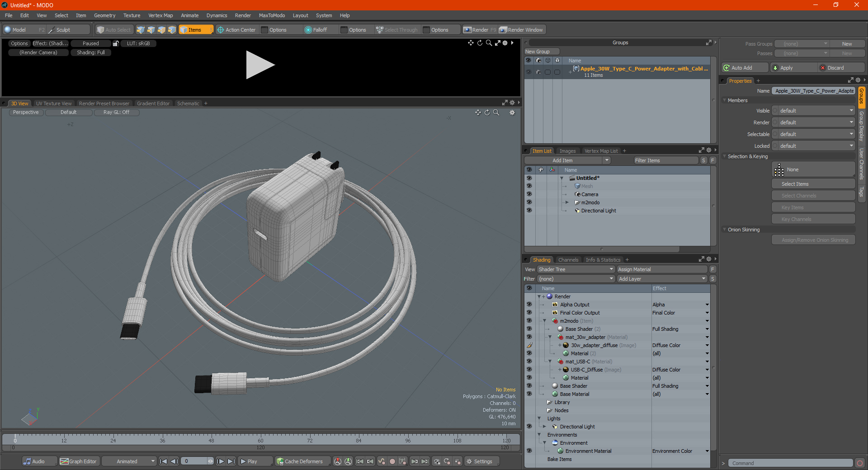Open the 3D viewport settings gear
This screenshot has height=470, width=868.
pyautogui.click(x=512, y=113)
